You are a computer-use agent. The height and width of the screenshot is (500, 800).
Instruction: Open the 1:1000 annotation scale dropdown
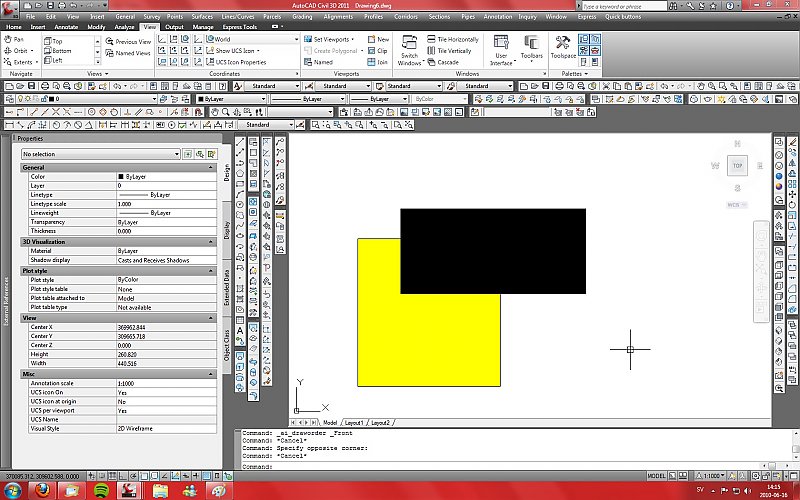pos(710,476)
